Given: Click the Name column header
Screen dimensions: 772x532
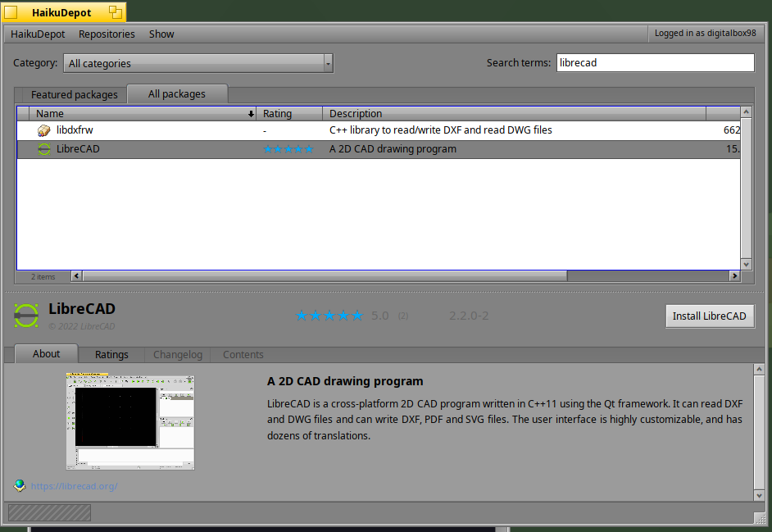Looking at the screenshot, I should click(x=143, y=114).
